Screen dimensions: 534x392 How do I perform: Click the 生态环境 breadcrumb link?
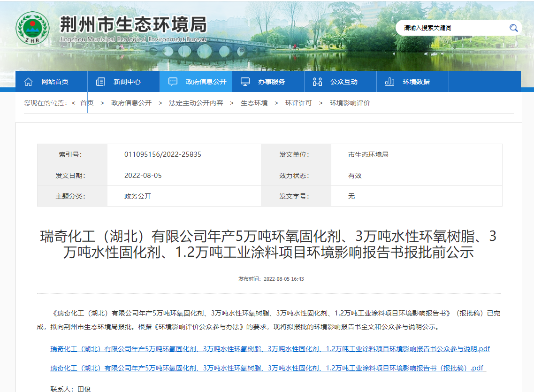coord(254,103)
